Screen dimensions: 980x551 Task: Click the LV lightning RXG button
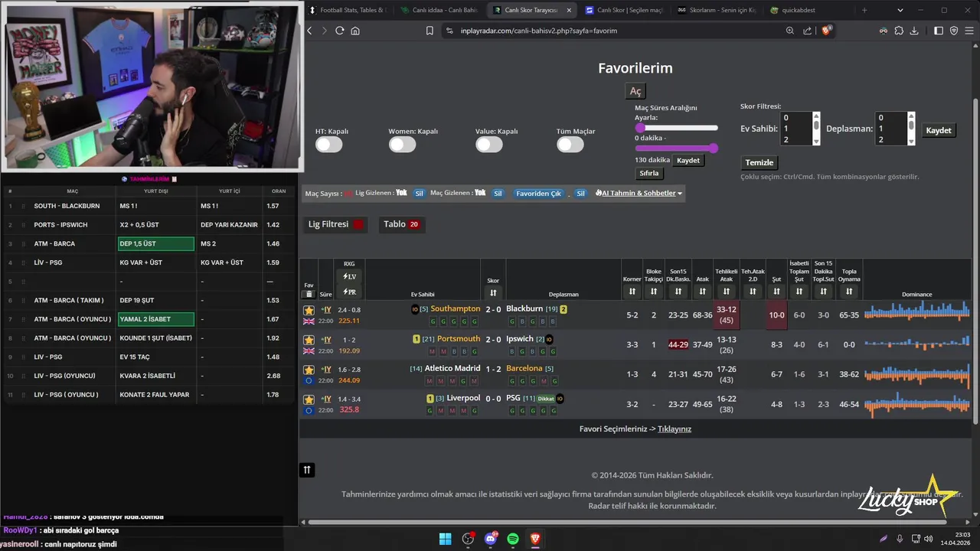(349, 276)
